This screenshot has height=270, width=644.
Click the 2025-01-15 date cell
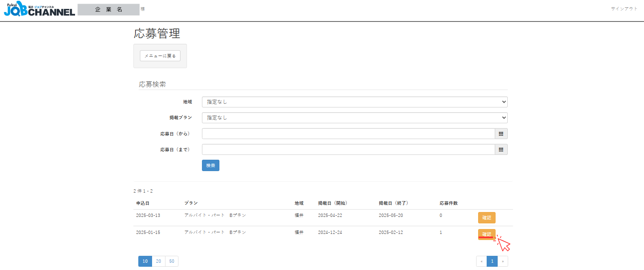click(148, 232)
